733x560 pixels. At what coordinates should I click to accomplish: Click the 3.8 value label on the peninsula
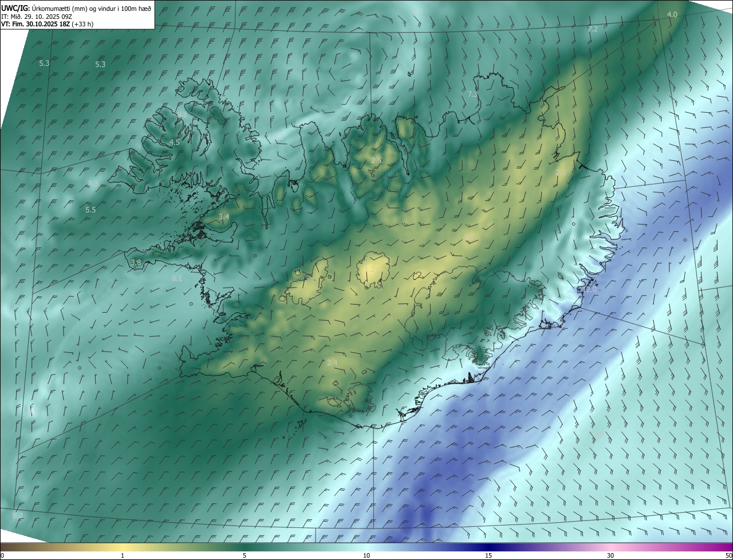point(136,263)
